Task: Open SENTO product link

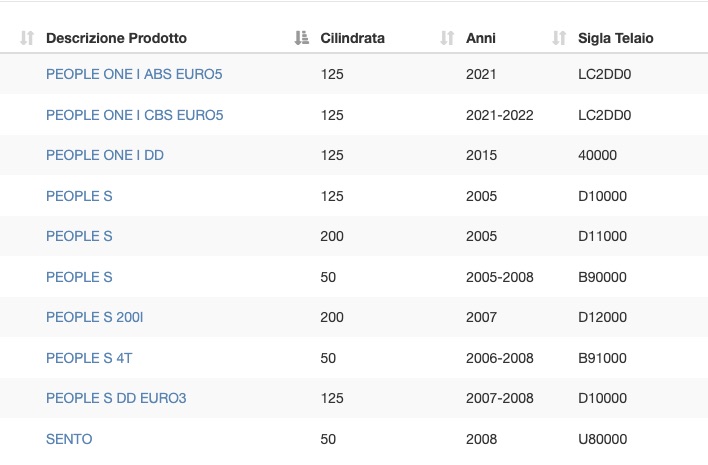Action: pyautogui.click(x=69, y=439)
